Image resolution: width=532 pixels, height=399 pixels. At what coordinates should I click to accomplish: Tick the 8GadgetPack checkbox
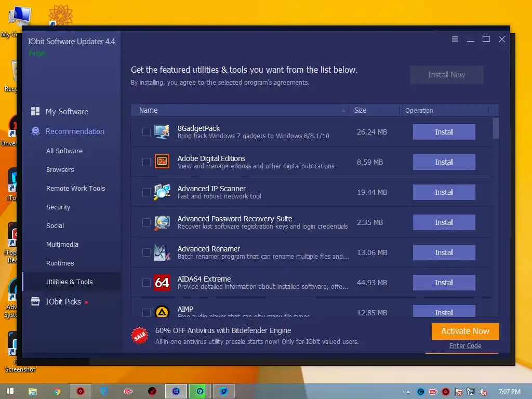[x=146, y=132]
